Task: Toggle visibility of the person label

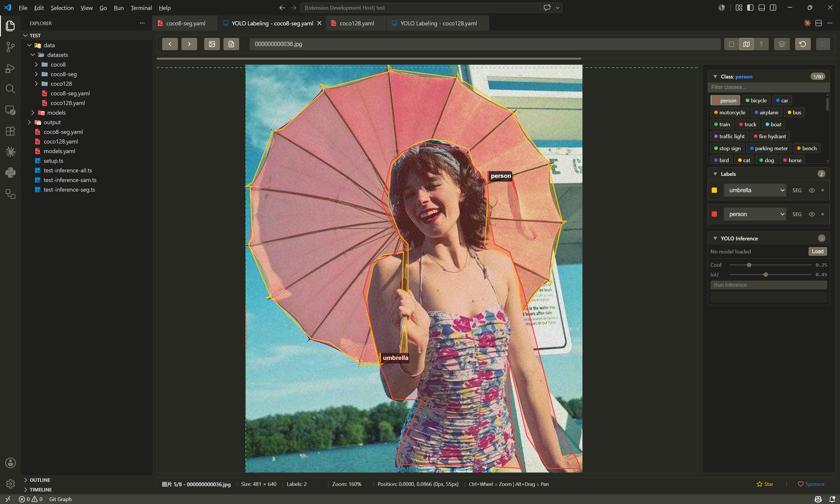Action: [x=811, y=214]
